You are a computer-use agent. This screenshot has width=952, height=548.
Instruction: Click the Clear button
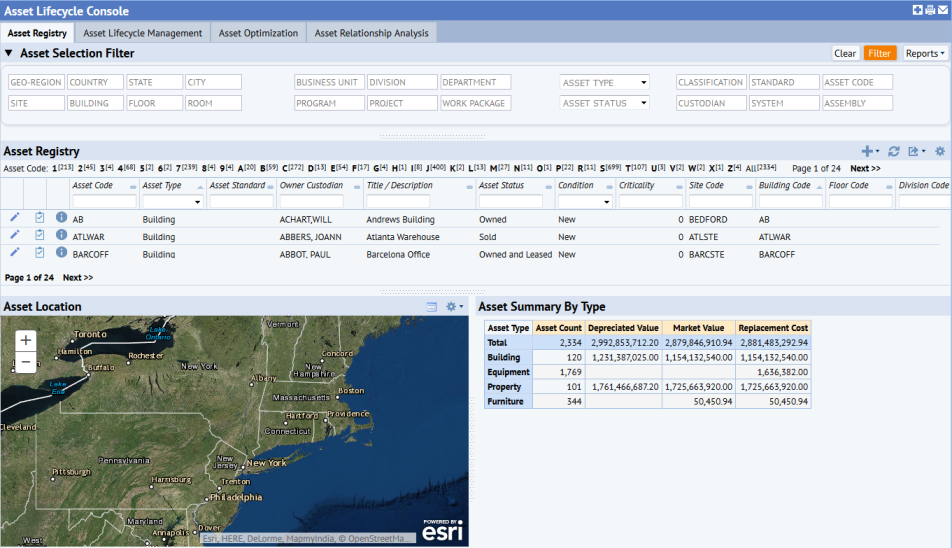[x=845, y=54]
